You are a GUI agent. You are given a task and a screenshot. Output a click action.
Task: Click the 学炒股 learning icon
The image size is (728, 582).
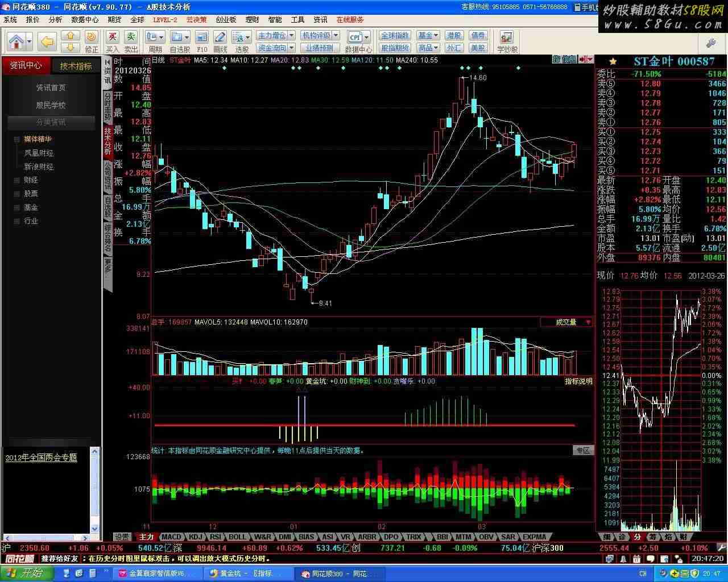click(x=507, y=41)
